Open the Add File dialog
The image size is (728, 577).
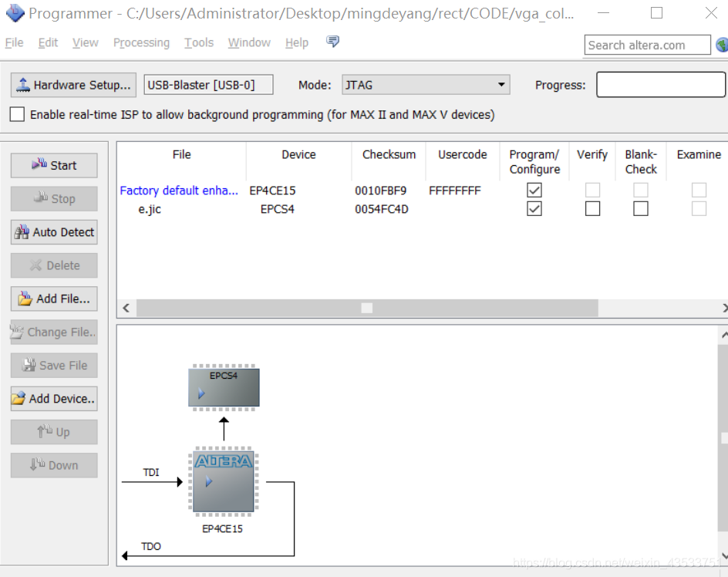[x=54, y=299]
